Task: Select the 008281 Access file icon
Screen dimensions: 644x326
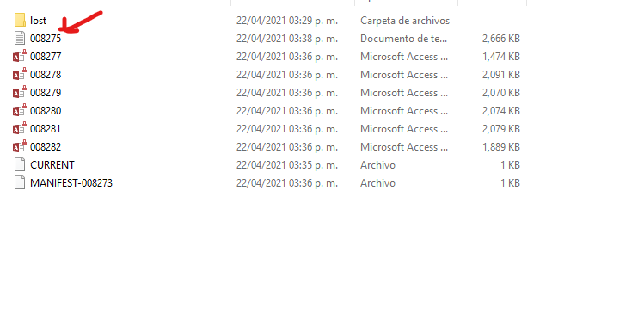Action: (20, 128)
